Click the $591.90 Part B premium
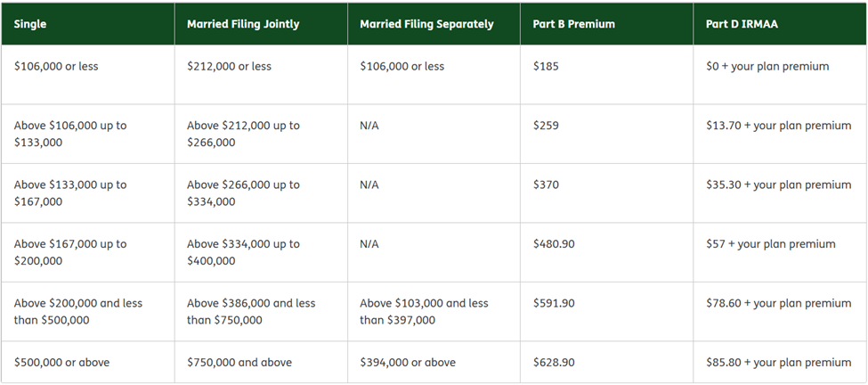The image size is (868, 385). pos(554,303)
